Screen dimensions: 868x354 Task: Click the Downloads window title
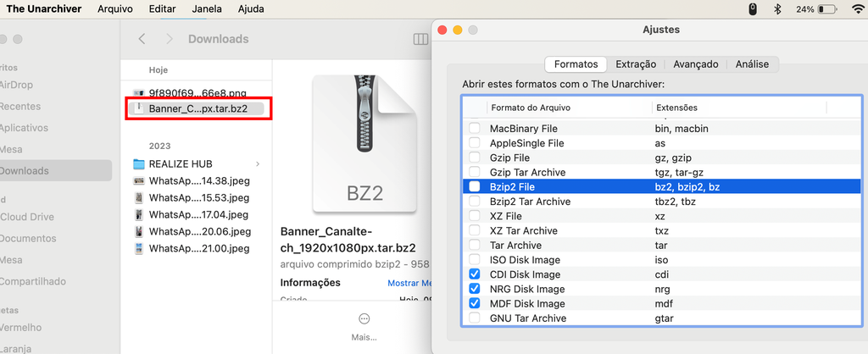click(218, 39)
